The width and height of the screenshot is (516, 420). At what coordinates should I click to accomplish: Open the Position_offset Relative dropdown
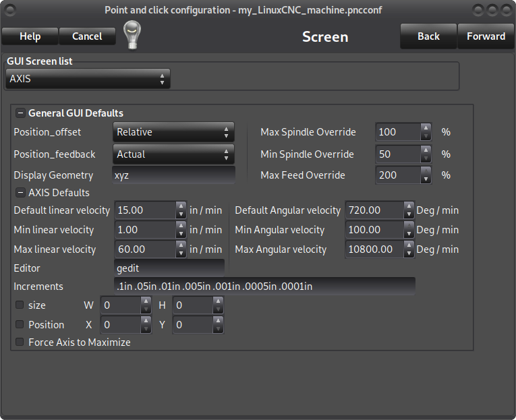pyautogui.click(x=173, y=132)
